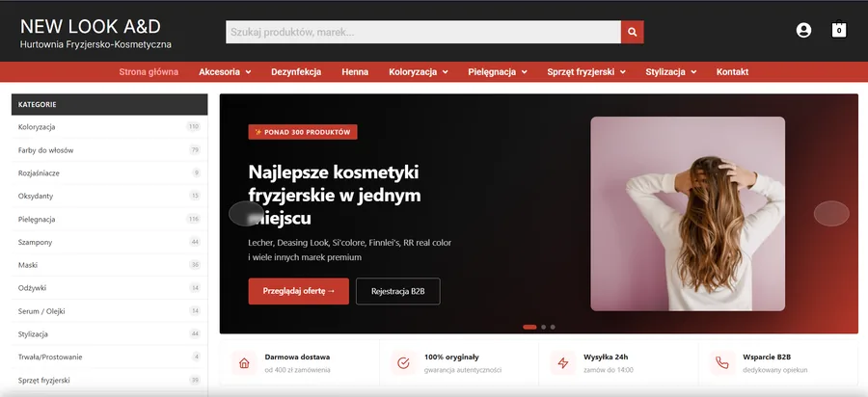The width and height of the screenshot is (868, 397).
Task: Open Farby do włosów category
Action: coord(110,150)
